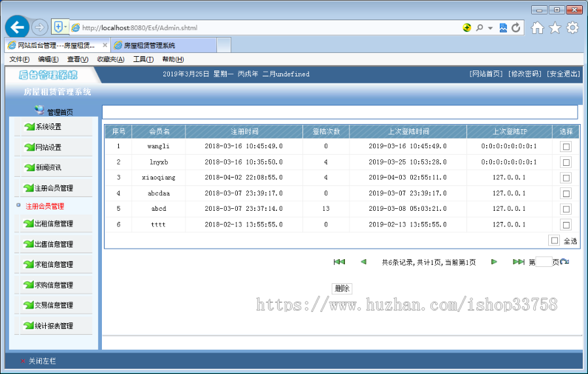
Task: Open browser home page icon
Action: tap(538, 27)
